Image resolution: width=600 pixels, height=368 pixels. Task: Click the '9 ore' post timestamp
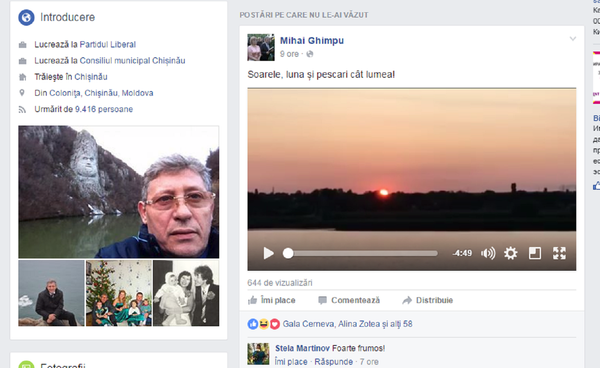pos(289,54)
